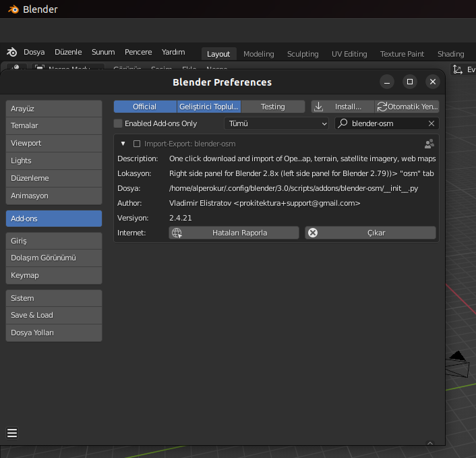The height and width of the screenshot is (458, 476).
Task: Enable the blender-osm add-on checkbox
Action: tap(137, 144)
